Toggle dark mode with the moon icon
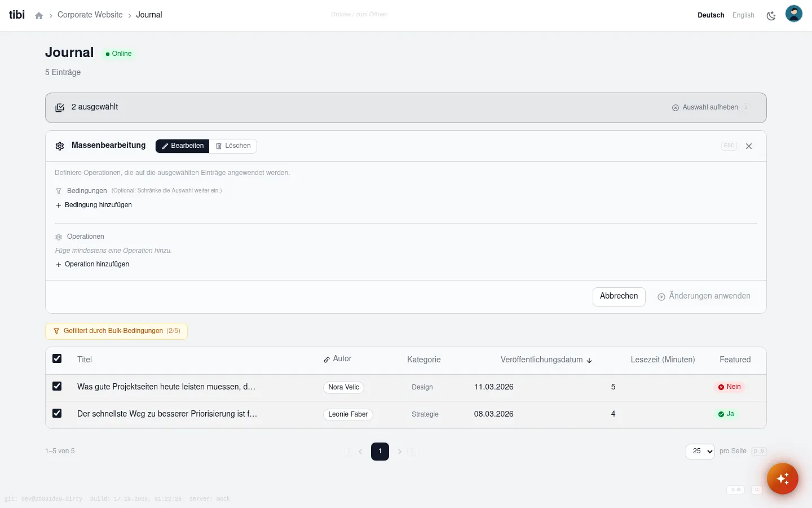The height and width of the screenshot is (508, 812). (x=771, y=16)
